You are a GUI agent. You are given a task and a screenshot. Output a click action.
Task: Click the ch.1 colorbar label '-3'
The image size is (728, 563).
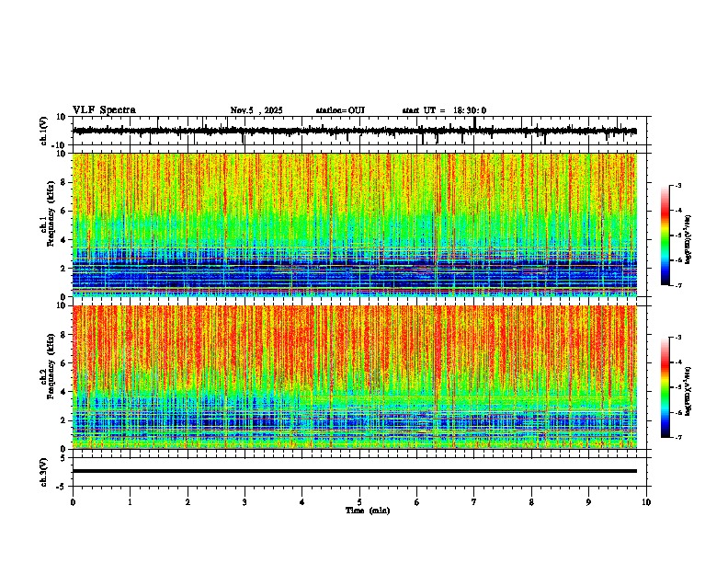click(678, 185)
